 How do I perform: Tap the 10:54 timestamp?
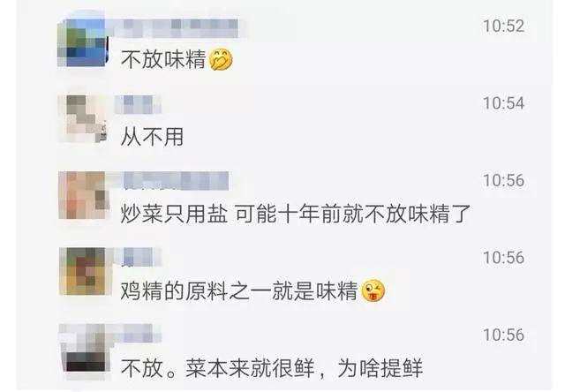(x=503, y=103)
